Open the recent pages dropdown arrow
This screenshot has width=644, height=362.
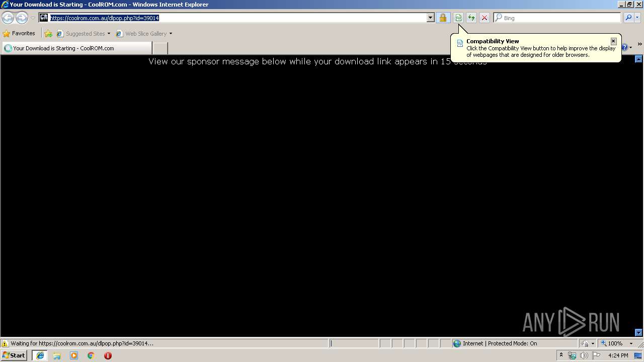[x=33, y=18]
